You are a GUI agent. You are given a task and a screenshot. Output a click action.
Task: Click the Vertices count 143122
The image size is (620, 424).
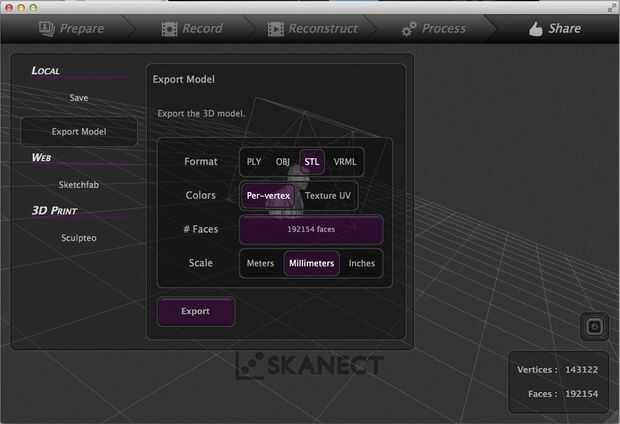(x=581, y=370)
